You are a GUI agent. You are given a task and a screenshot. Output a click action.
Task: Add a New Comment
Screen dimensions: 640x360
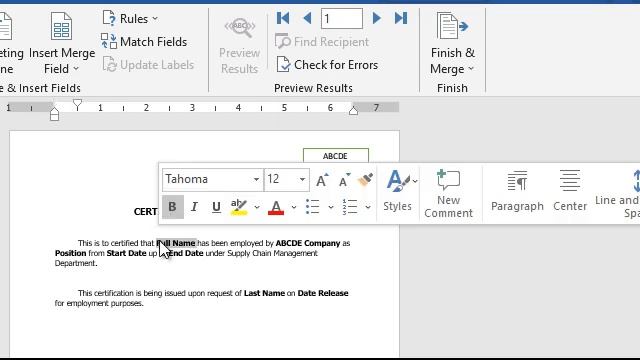coord(448,193)
